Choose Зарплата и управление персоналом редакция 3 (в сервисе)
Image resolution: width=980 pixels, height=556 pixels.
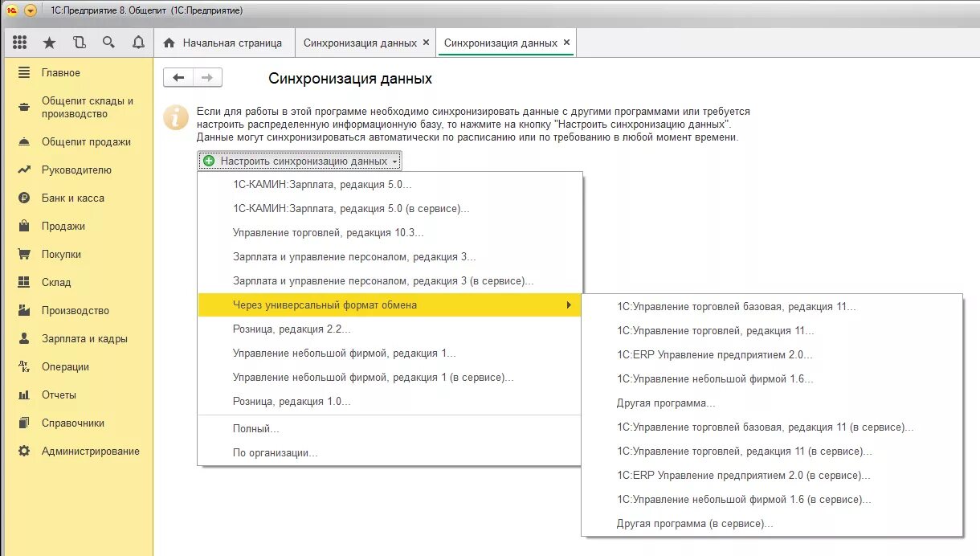[389, 281]
